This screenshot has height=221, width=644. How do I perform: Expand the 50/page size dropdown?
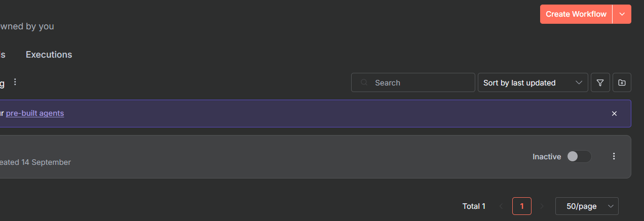click(587, 206)
